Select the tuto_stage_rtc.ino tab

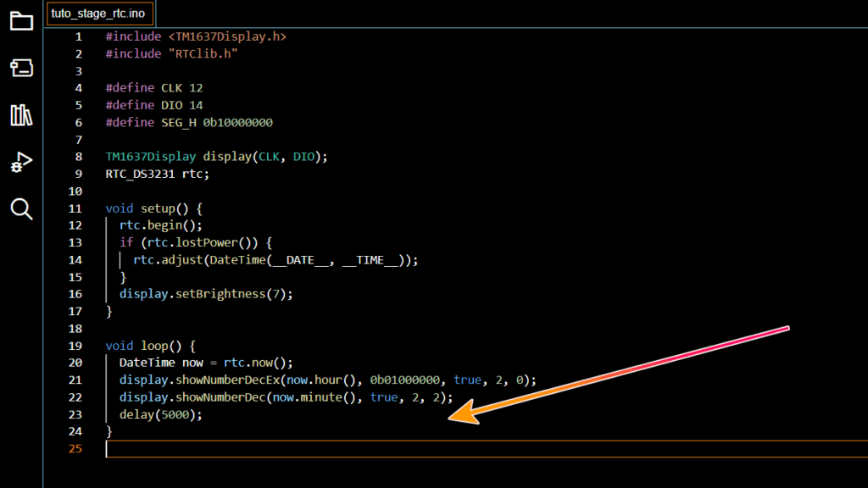[100, 14]
